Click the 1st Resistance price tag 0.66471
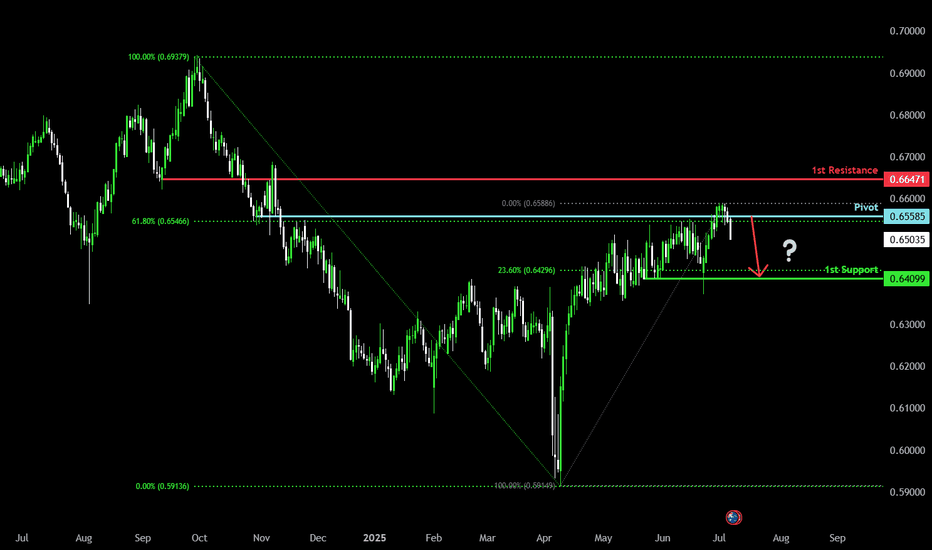Screen dimensions: 932x550 (906, 179)
